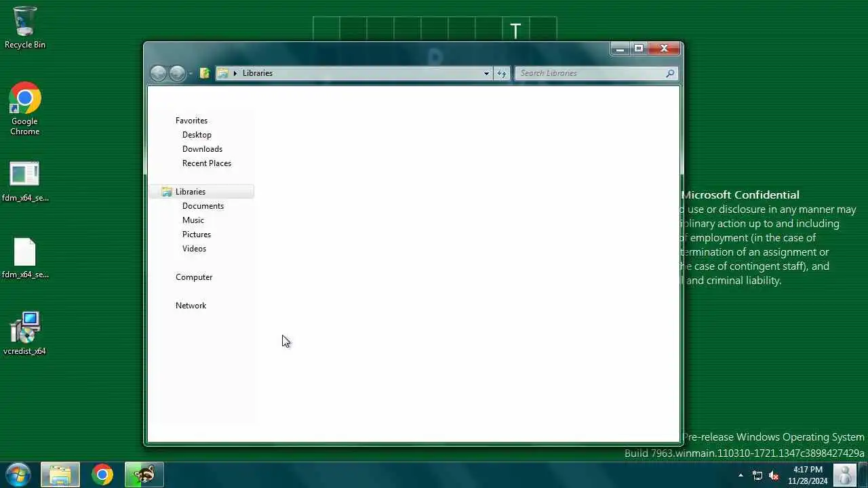Click the Libraries breadcrumb in address bar
Image resolution: width=868 pixels, height=488 pixels.
[258, 73]
